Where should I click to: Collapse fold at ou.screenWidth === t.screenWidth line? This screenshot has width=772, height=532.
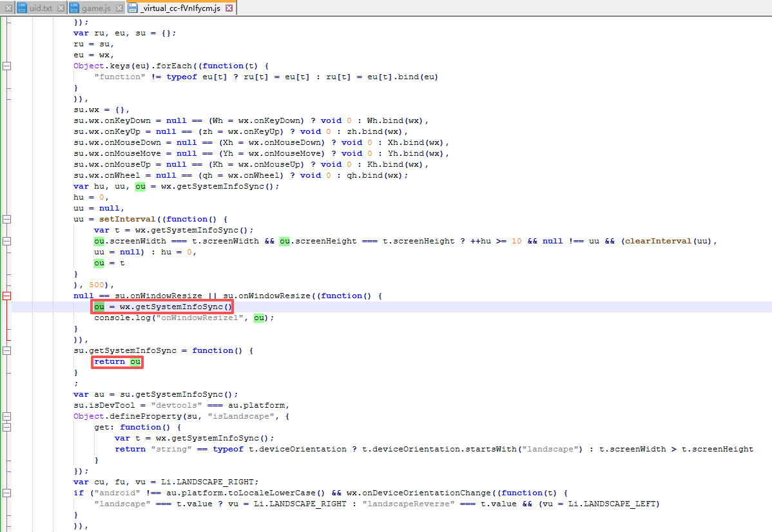click(x=7, y=241)
